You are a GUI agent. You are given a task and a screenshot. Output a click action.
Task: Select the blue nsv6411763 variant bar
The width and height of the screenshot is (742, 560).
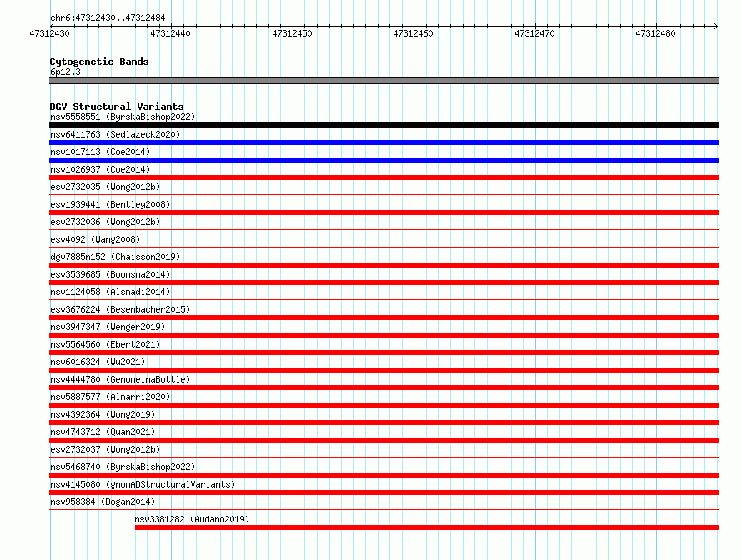(x=384, y=142)
